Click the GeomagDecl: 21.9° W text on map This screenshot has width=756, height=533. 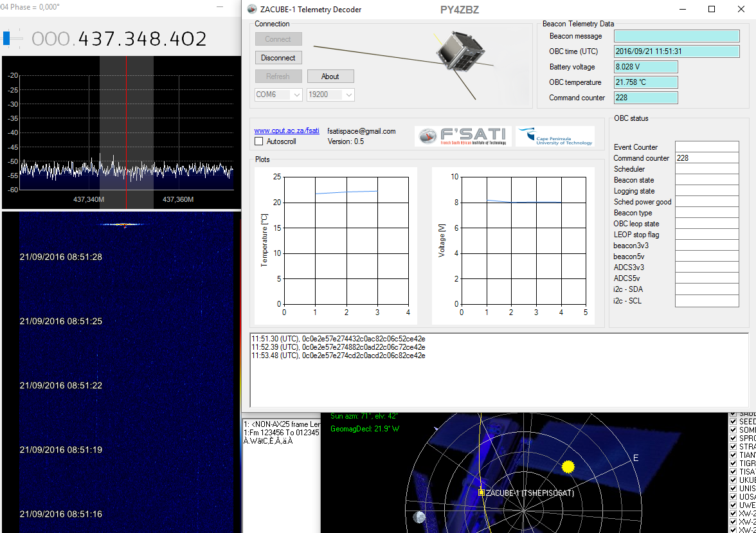coord(364,428)
